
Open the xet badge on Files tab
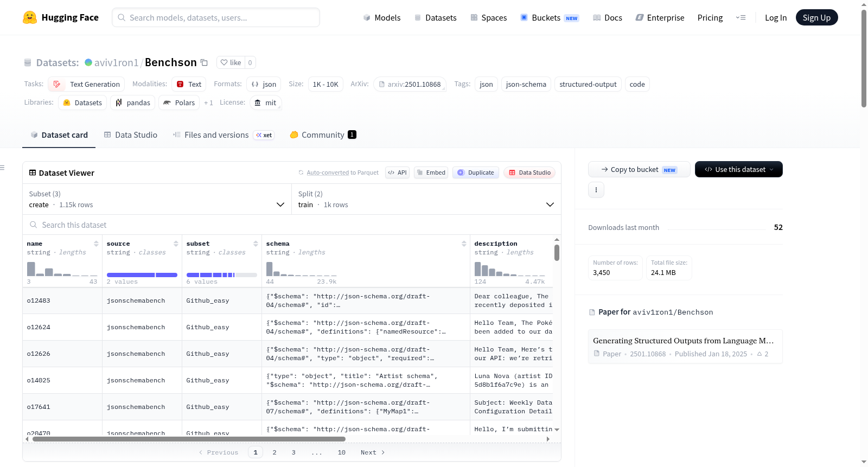pos(264,135)
